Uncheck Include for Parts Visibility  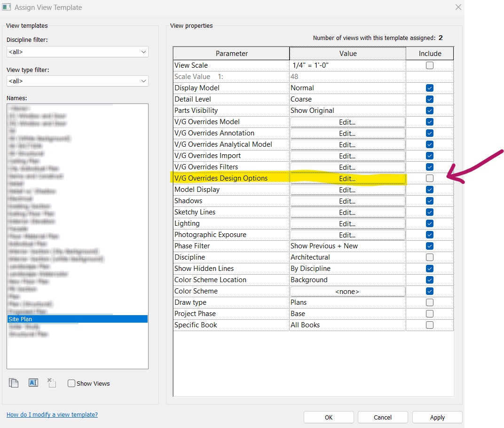(x=429, y=111)
